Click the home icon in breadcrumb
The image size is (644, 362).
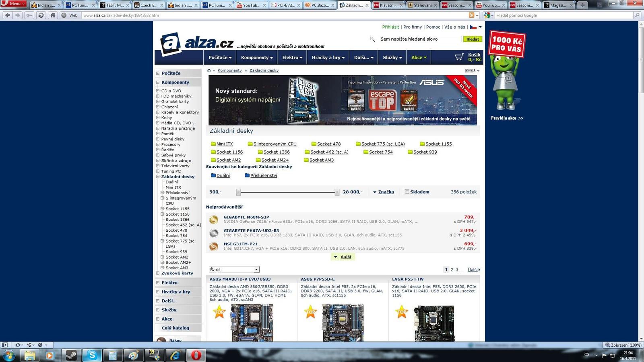[209, 70]
